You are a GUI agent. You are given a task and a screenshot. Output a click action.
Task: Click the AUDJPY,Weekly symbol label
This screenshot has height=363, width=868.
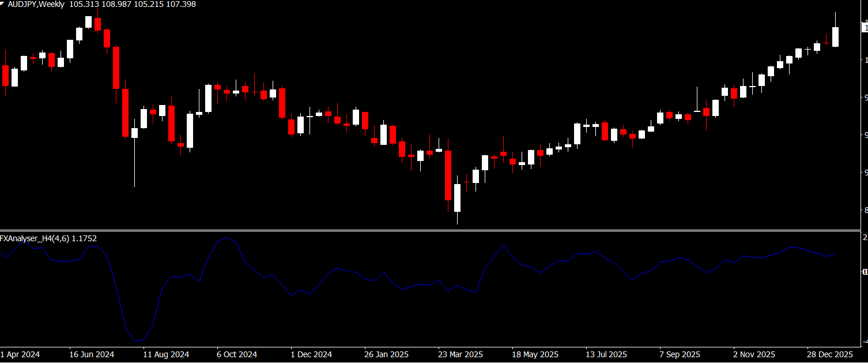coord(36,5)
